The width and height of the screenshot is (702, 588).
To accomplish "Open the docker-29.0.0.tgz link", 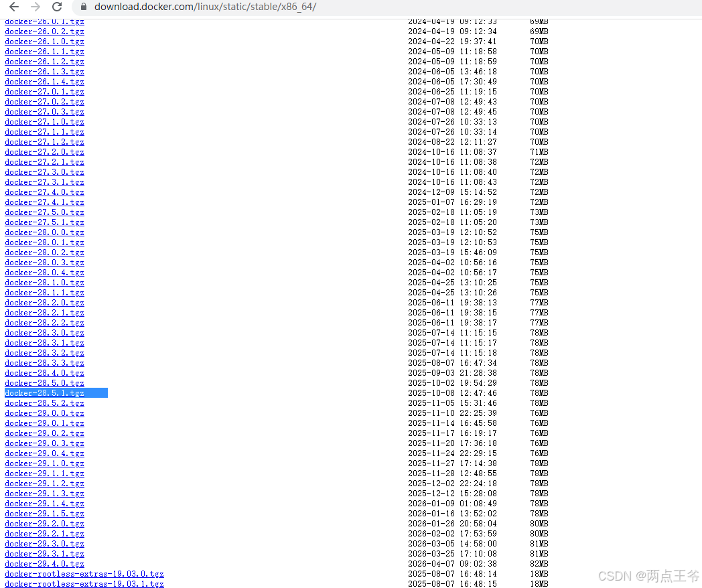I will [x=44, y=413].
